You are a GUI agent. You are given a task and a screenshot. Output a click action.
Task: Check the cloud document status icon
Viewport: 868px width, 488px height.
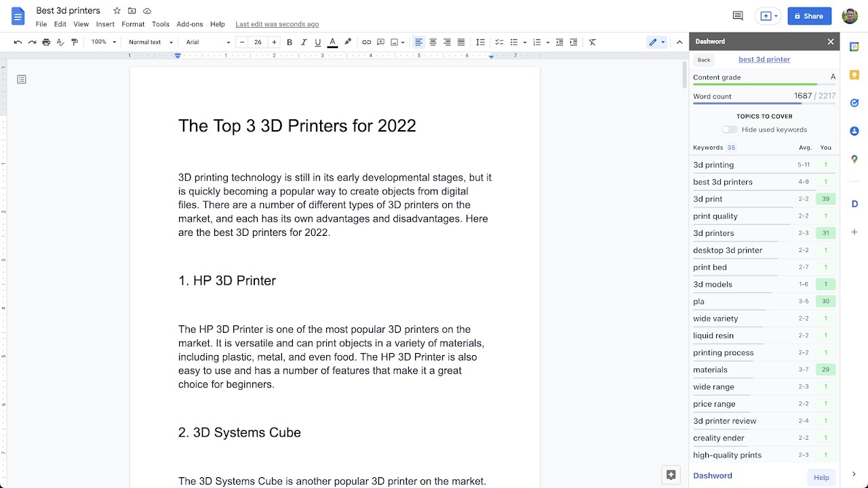click(147, 11)
